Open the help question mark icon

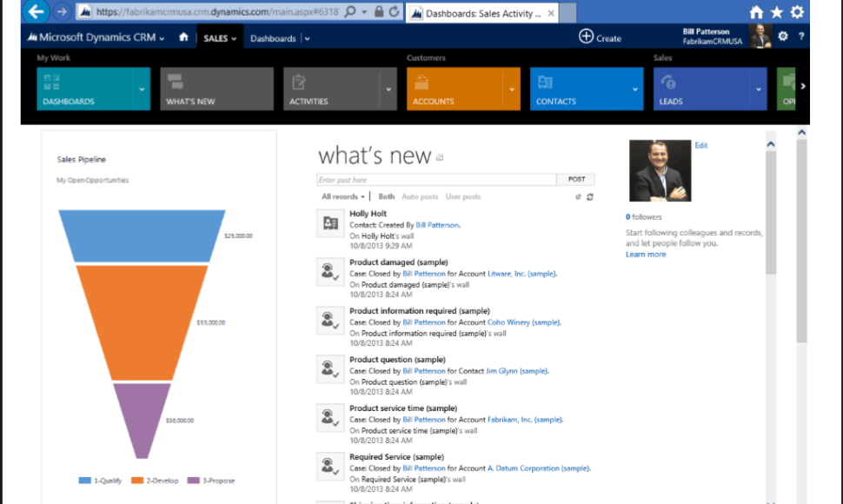pyautogui.click(x=801, y=36)
